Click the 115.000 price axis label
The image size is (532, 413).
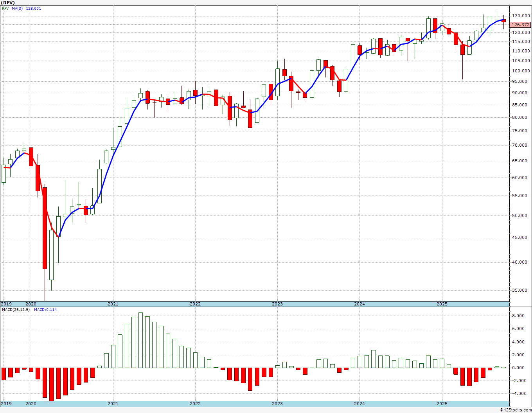pyautogui.click(x=521, y=41)
